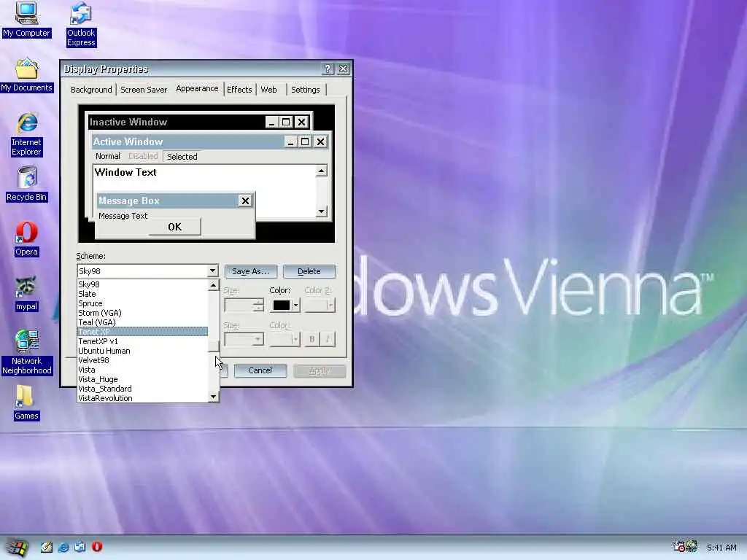Viewport: 747px width, 560px height.
Task: Click scheme list scroll up arrow
Action: point(214,285)
